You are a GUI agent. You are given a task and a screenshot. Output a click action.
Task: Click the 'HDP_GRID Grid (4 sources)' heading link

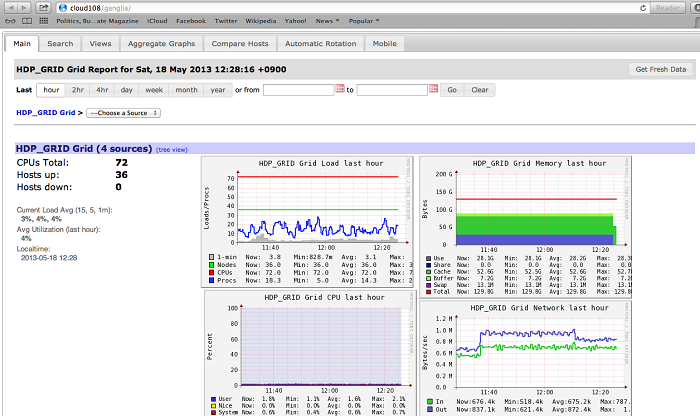[x=84, y=149]
